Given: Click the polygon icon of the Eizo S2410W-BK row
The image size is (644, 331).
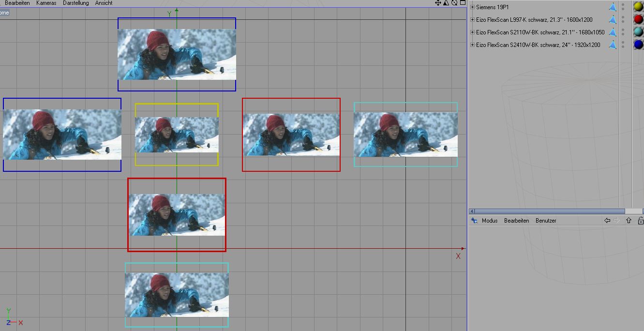Looking at the screenshot, I should (612, 45).
